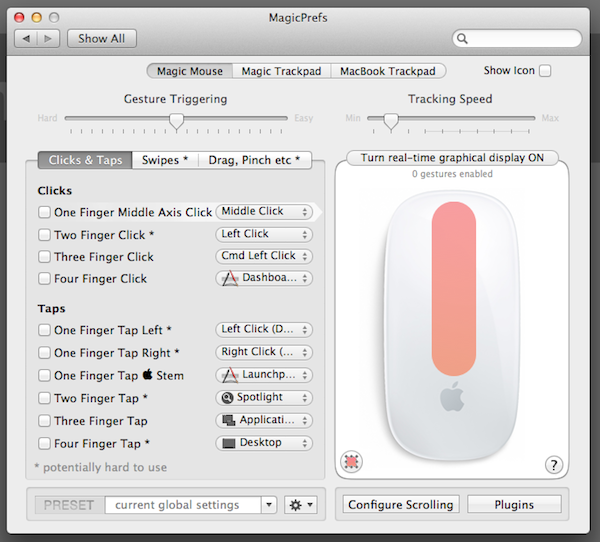Open the Cmd Left Click dropdown
600x542 pixels.
coord(264,256)
